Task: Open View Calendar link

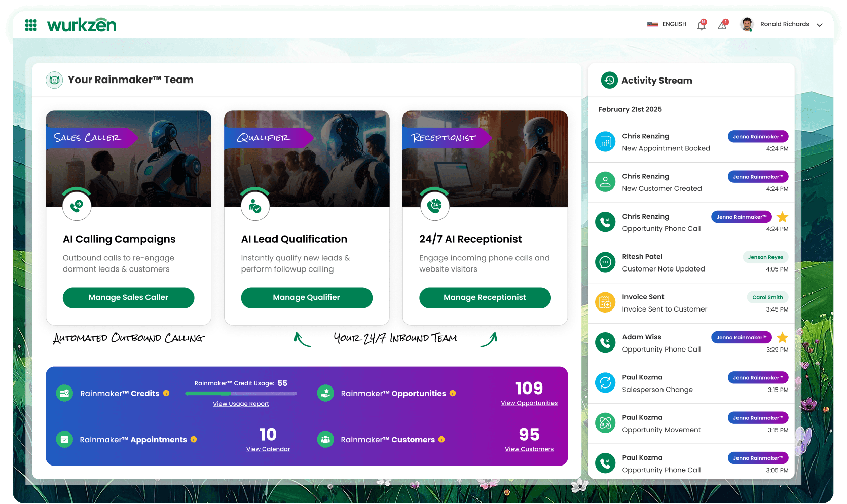Action: pyautogui.click(x=268, y=449)
